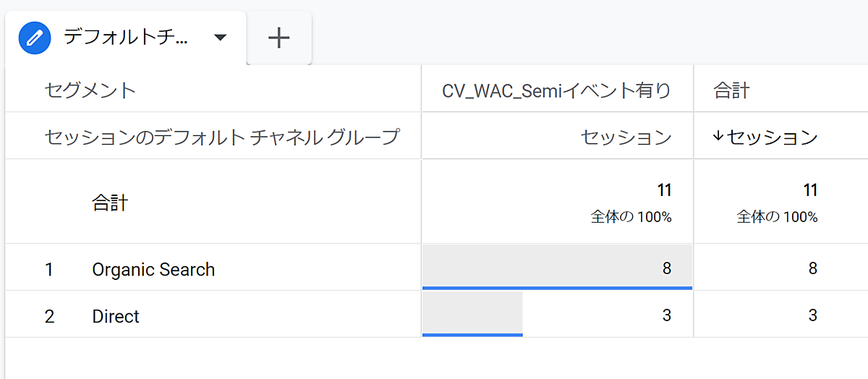This screenshot has height=379, width=868.
Task: Open the tab dropdown arrow menu
Action: click(x=221, y=38)
